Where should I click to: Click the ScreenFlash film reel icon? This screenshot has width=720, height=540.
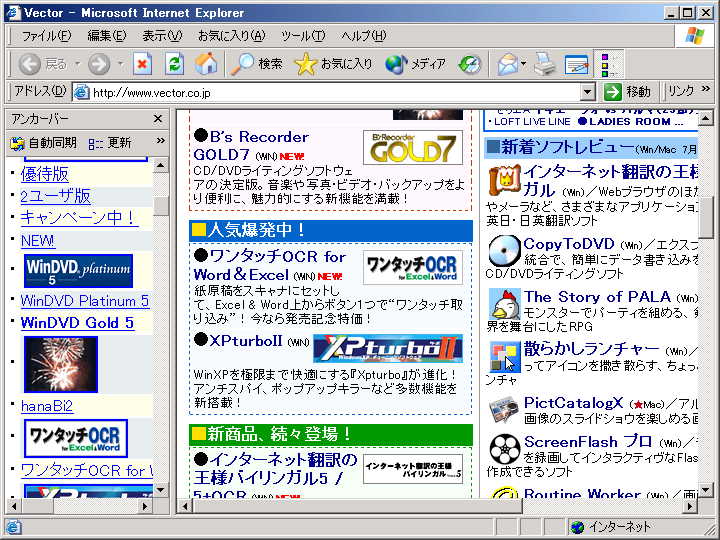(504, 449)
